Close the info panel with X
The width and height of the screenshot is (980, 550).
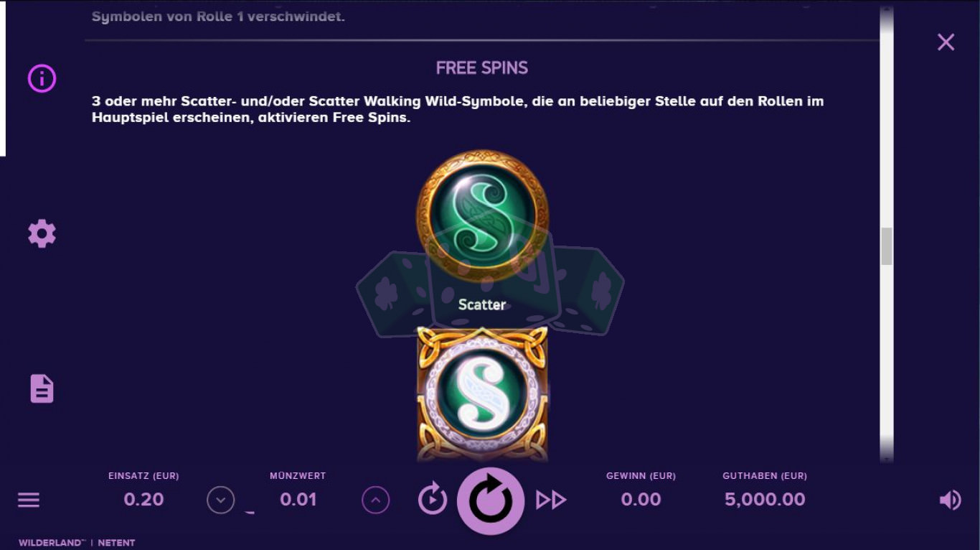click(x=946, y=42)
